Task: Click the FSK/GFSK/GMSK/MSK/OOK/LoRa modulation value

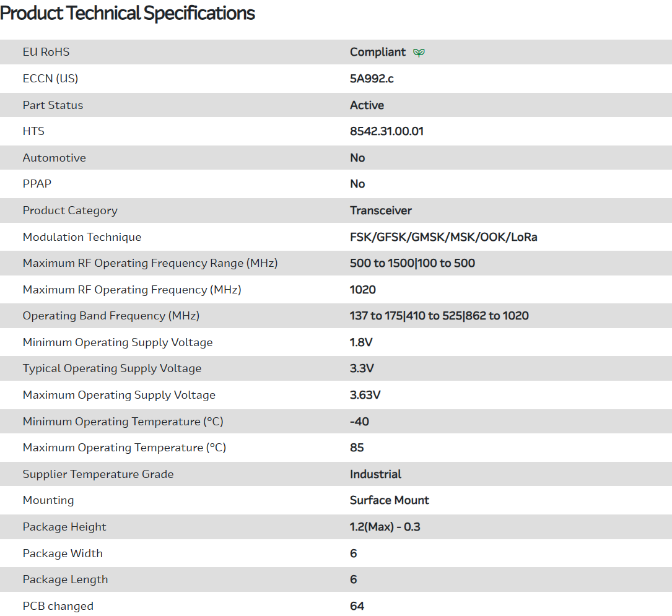Action: tap(443, 237)
